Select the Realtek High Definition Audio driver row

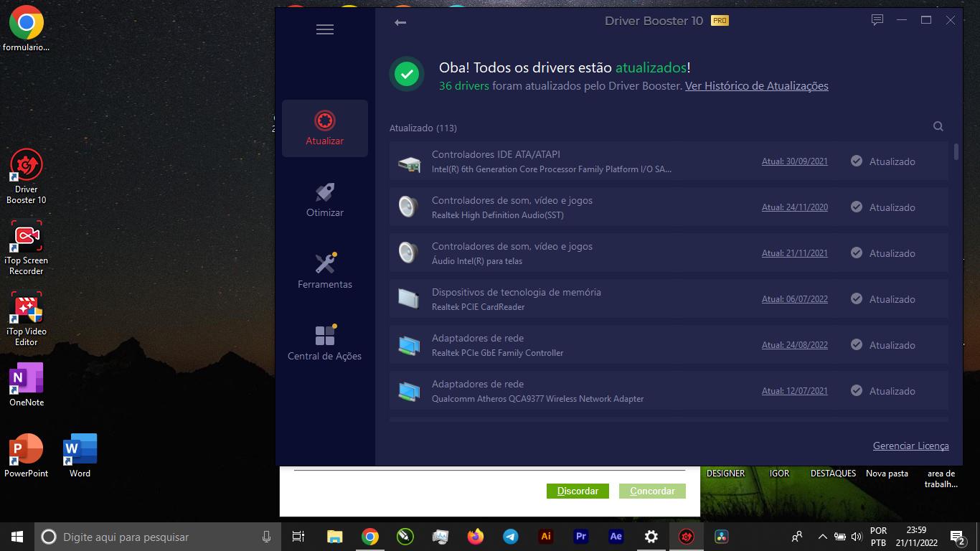pyautogui.click(x=574, y=207)
